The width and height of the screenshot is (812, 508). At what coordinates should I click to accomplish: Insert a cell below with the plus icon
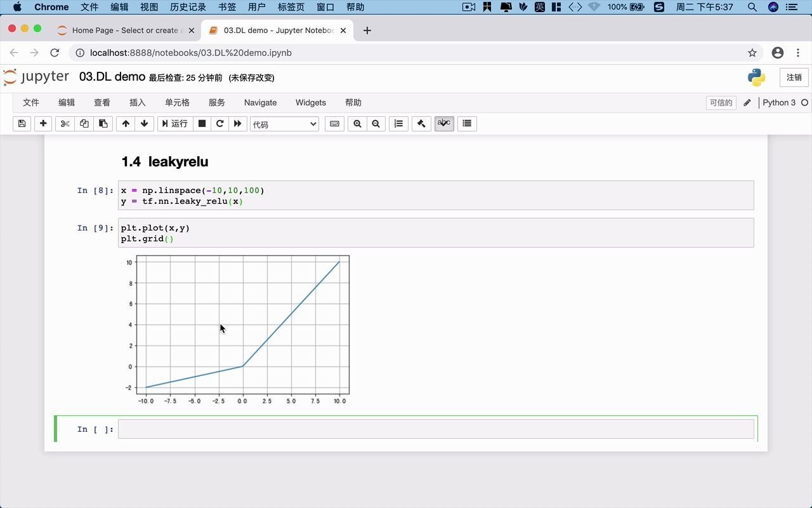43,124
